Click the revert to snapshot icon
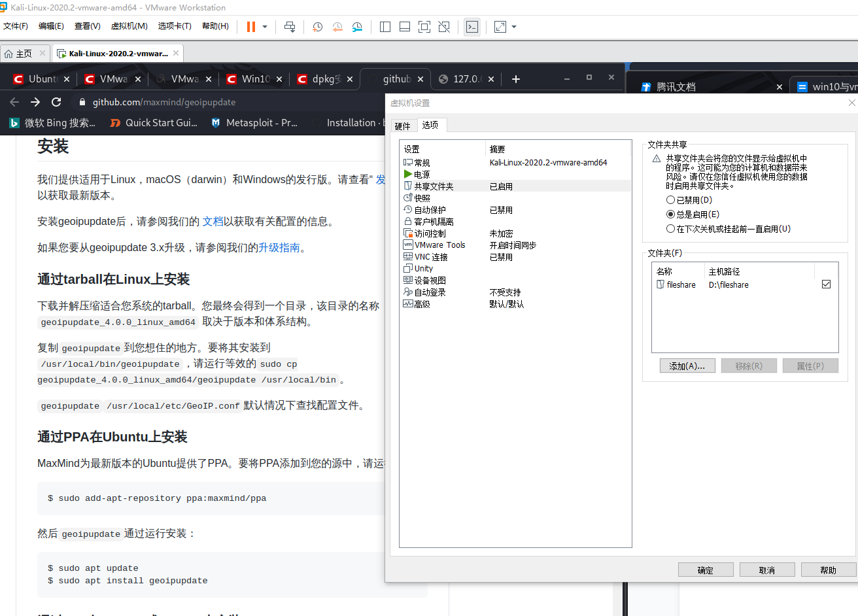 [x=337, y=27]
